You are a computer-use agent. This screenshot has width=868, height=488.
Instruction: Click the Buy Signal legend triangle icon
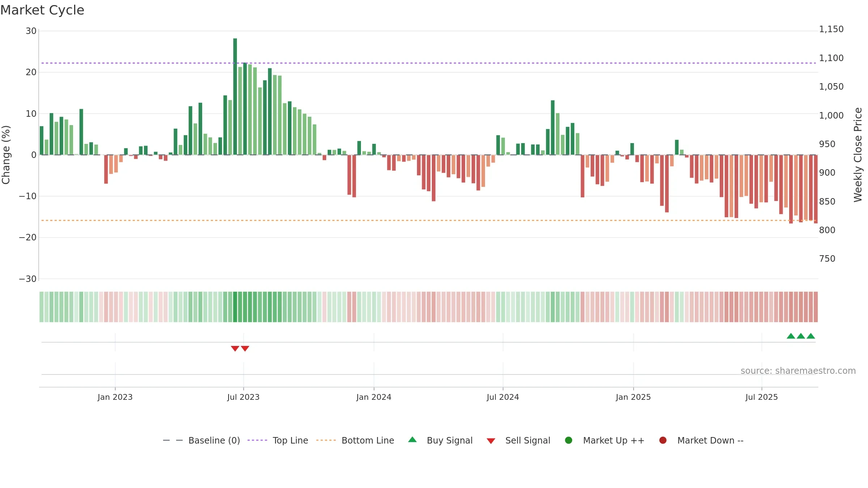click(412, 440)
